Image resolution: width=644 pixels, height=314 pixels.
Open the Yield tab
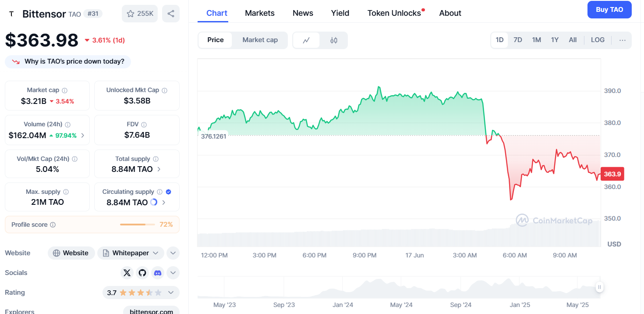point(340,13)
